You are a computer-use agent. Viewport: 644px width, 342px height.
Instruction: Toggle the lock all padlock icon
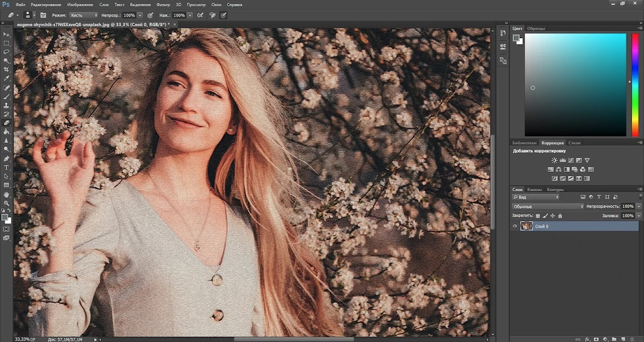point(560,215)
